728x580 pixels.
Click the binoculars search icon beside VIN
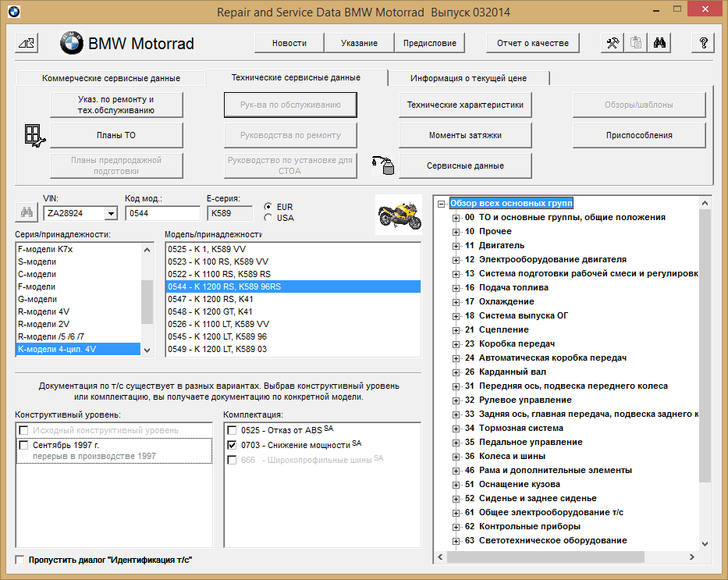(27, 213)
